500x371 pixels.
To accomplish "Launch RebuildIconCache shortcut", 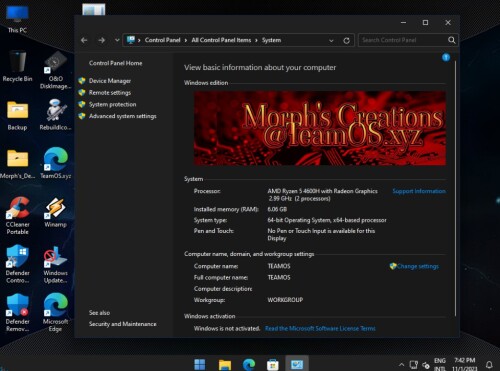I will pyautogui.click(x=55, y=115).
